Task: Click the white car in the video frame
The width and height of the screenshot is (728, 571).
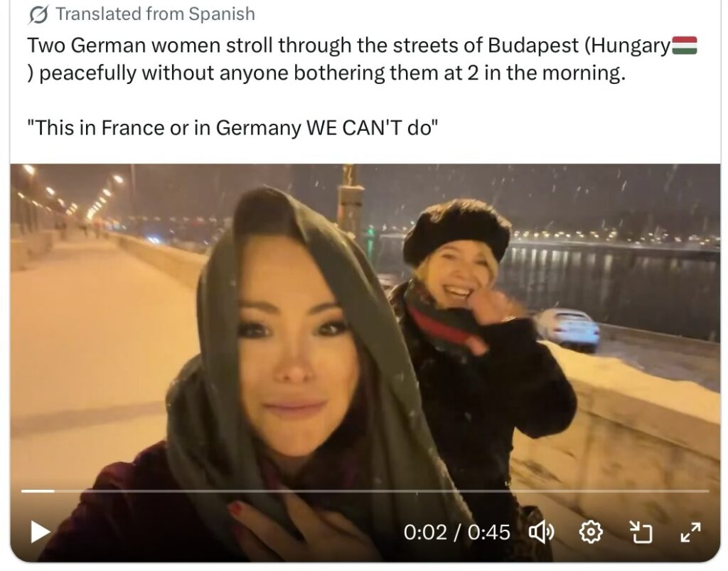Action: 567,329
